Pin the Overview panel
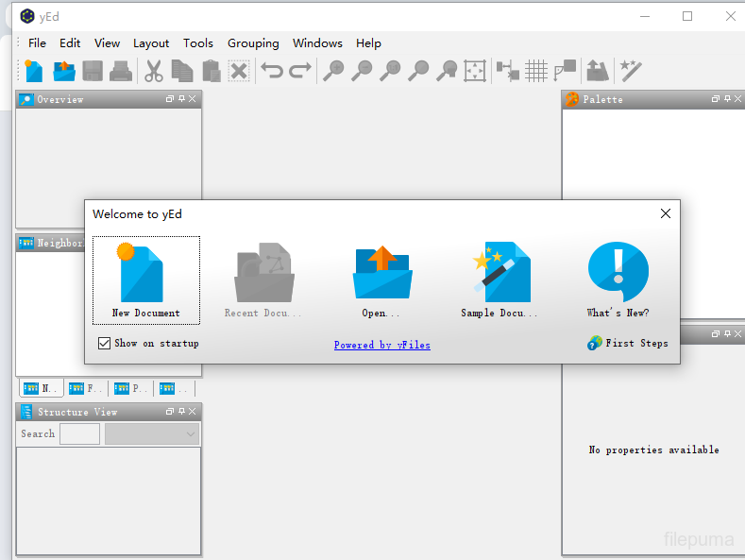This screenshot has height=560, width=745. coord(181,99)
